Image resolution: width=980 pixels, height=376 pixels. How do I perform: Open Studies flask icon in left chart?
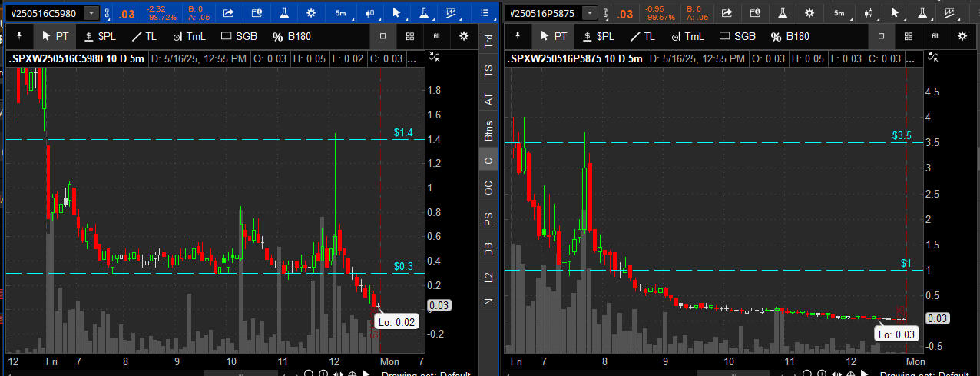[283, 13]
